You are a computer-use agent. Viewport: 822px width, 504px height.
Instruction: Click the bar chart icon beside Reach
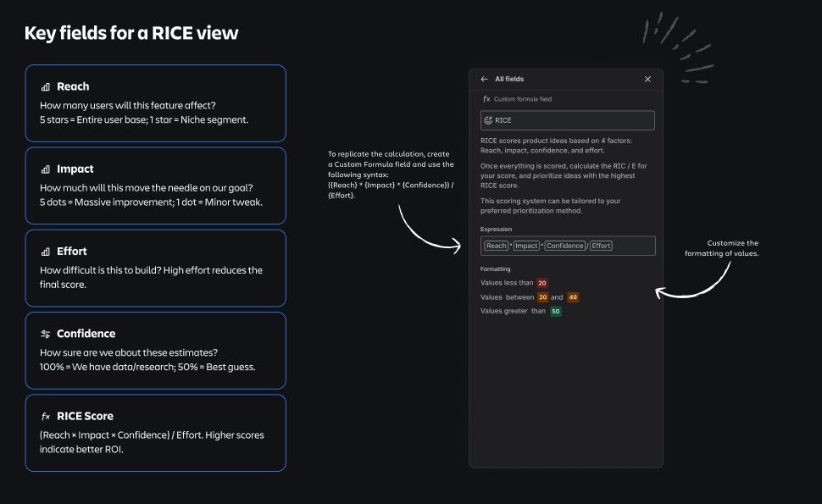46,87
